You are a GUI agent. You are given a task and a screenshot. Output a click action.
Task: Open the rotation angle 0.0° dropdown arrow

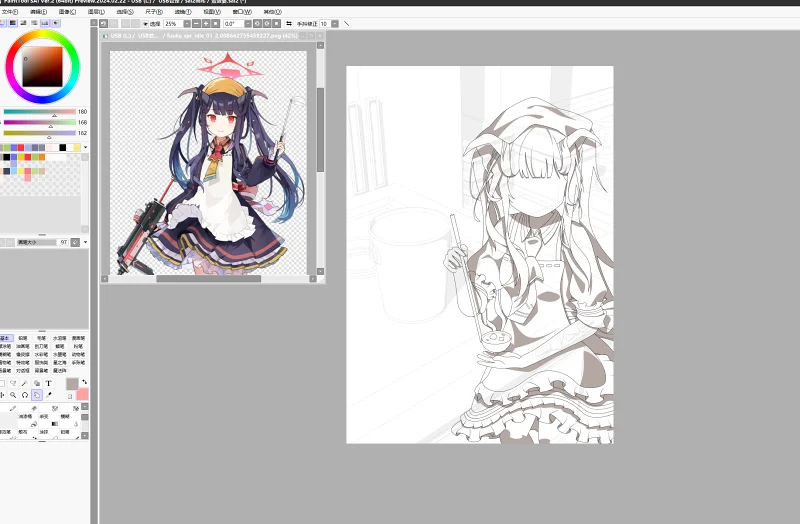coord(247,23)
